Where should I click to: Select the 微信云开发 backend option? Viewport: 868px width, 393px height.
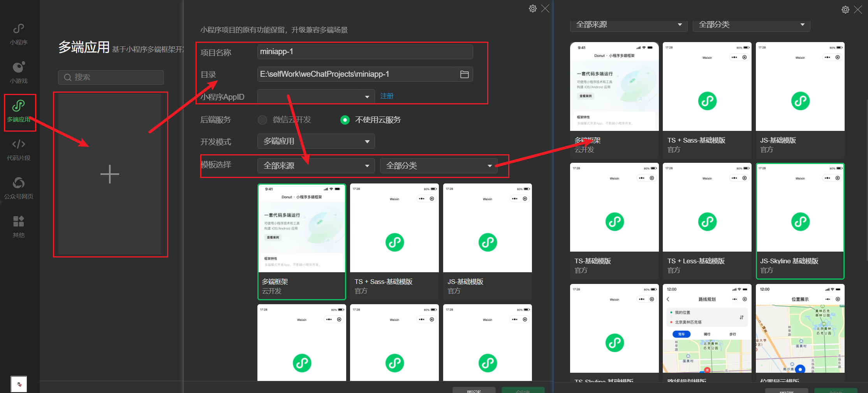coord(262,120)
